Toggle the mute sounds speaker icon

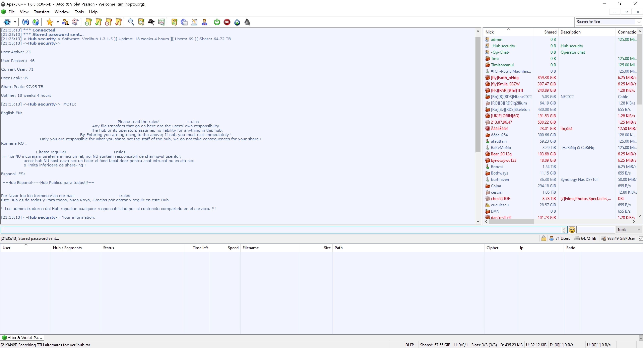(247, 22)
